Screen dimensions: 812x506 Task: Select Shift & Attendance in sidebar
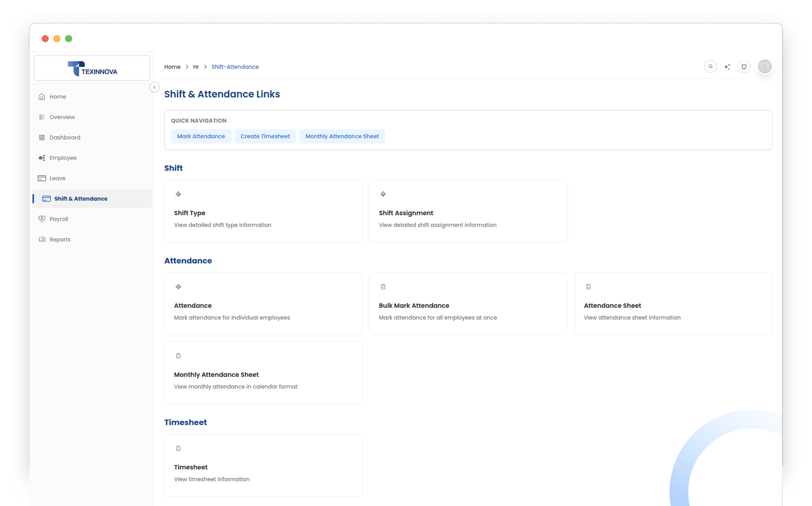coord(80,198)
